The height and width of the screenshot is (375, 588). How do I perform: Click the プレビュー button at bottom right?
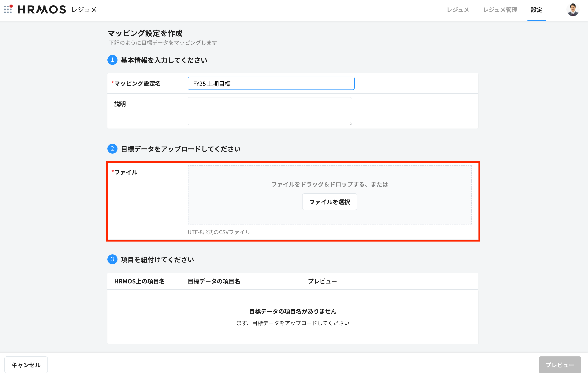click(560, 365)
